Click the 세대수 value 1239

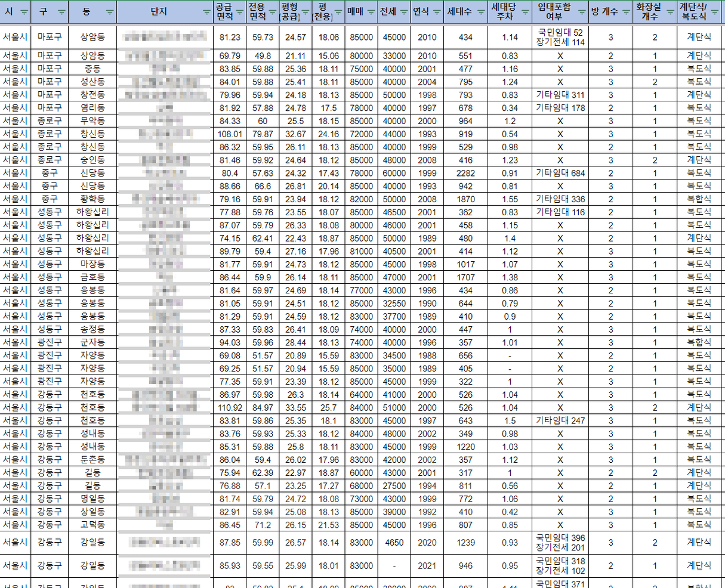(465, 543)
